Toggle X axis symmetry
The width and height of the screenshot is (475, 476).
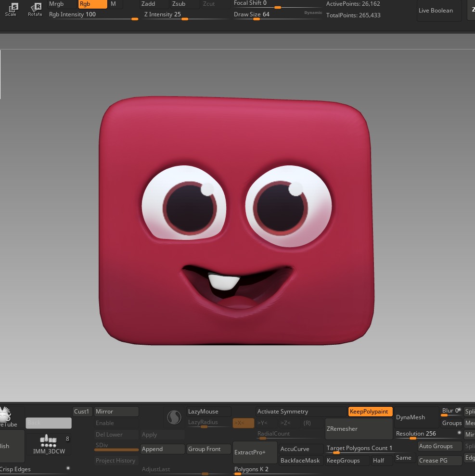[244, 423]
